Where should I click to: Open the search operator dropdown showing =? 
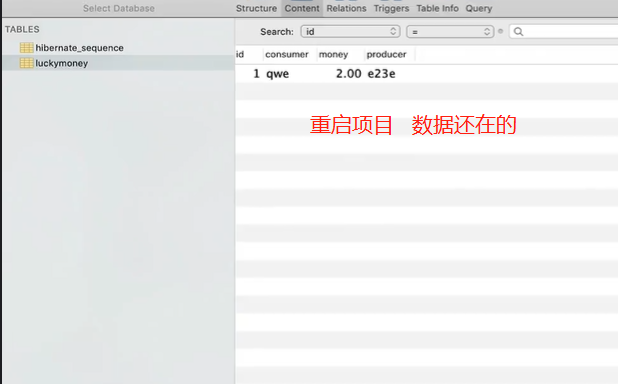(450, 32)
